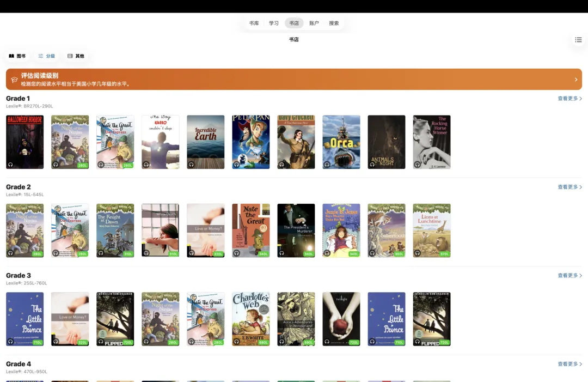Click Lexile range BR270L-290L text
Viewport: 588px width, 382px height.
pyautogui.click(x=29, y=106)
